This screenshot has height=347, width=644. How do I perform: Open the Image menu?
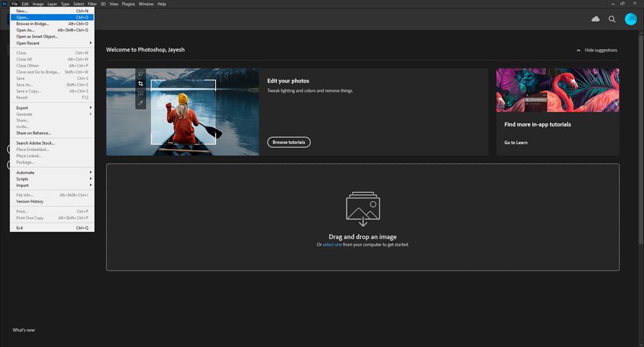(x=38, y=4)
